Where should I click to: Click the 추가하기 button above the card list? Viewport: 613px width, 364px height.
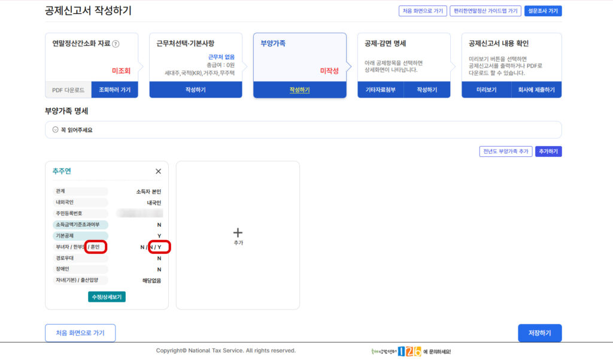548,151
